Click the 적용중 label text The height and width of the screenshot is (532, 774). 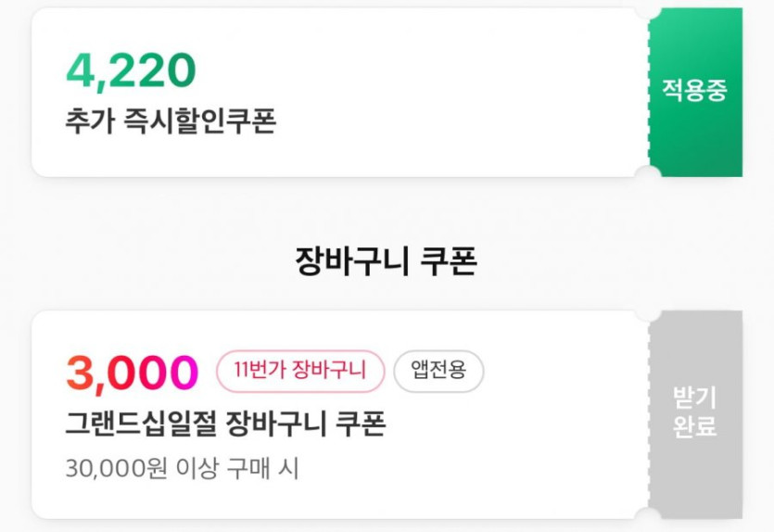pyautogui.click(x=694, y=90)
